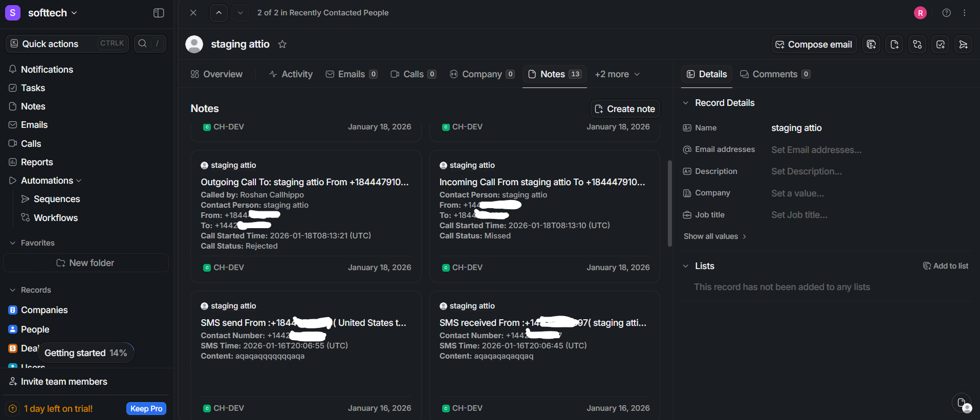The width and height of the screenshot is (980, 420).
Task: Open the SMS send note card
Action: 306,357
